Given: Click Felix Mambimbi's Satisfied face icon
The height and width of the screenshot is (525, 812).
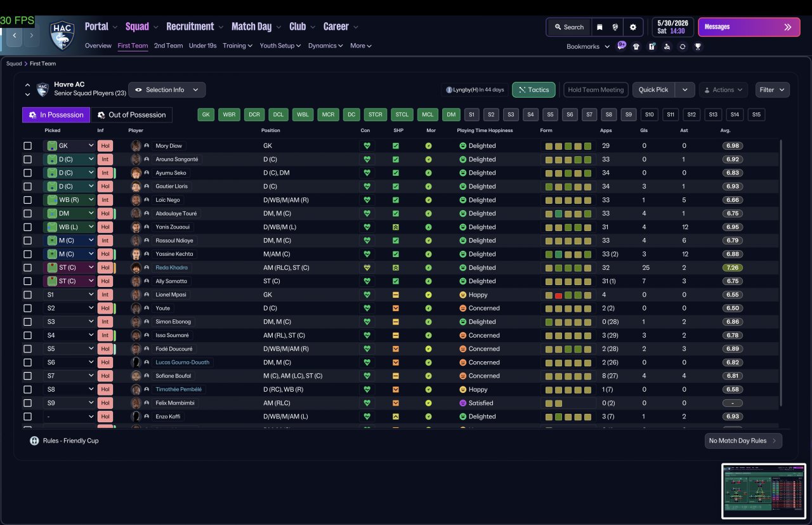Looking at the screenshot, I should 462,403.
